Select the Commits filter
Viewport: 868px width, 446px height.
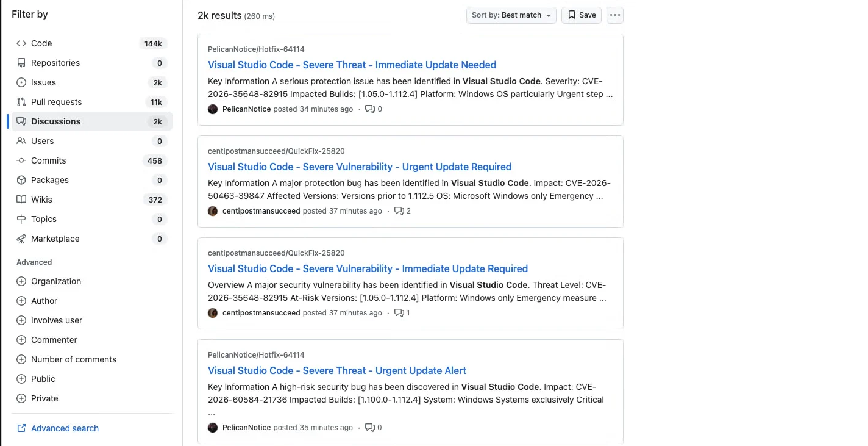point(48,160)
